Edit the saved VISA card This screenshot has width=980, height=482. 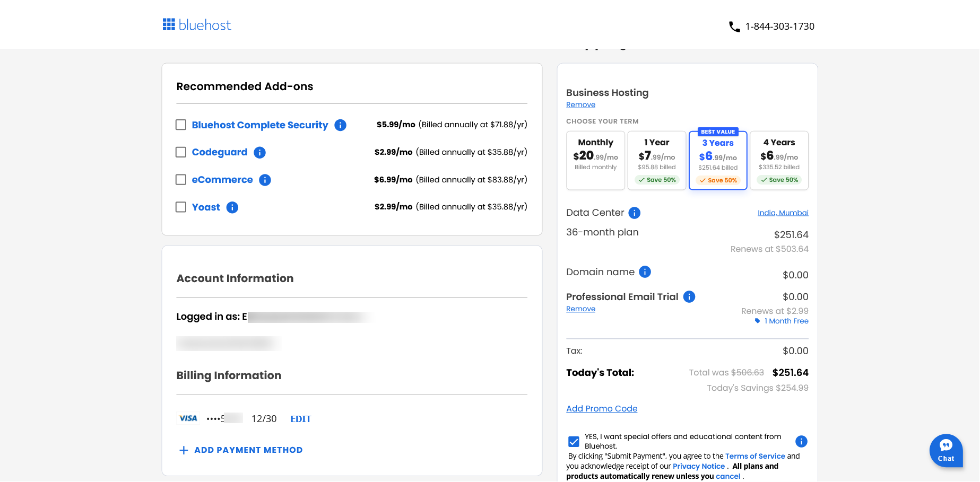tap(301, 419)
